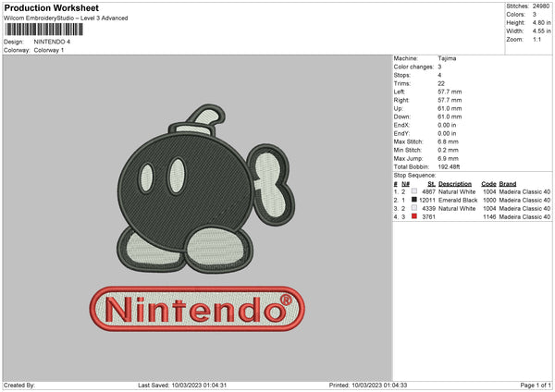Click thread code 1146
The width and height of the screenshot is (555, 392).
click(x=489, y=217)
